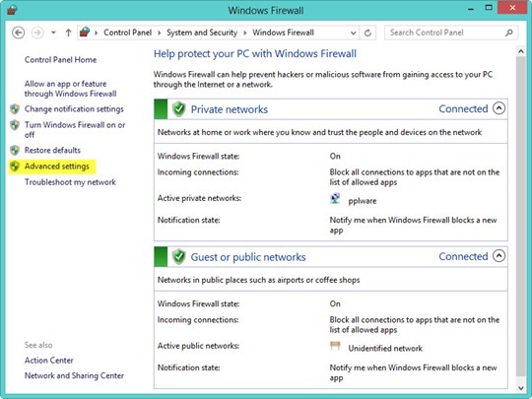Close the Windows Firewall window

(512, 8)
